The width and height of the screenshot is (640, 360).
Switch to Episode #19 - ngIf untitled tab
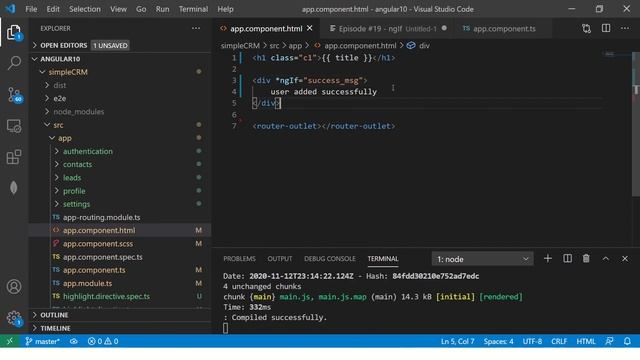(388, 29)
